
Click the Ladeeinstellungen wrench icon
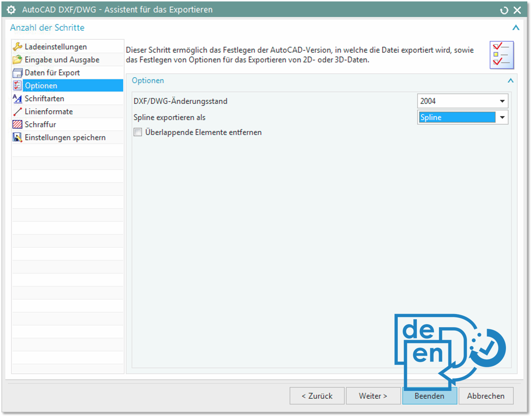pos(17,47)
